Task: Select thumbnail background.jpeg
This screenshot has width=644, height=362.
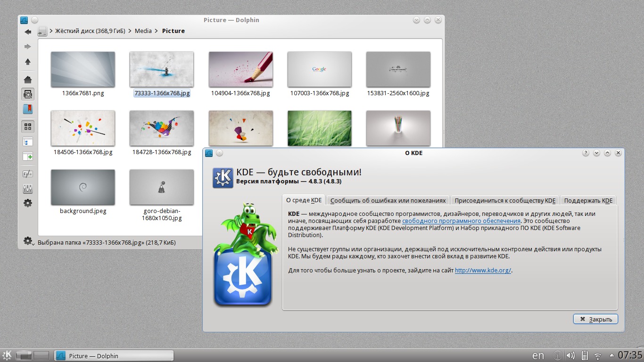Action: tap(83, 187)
